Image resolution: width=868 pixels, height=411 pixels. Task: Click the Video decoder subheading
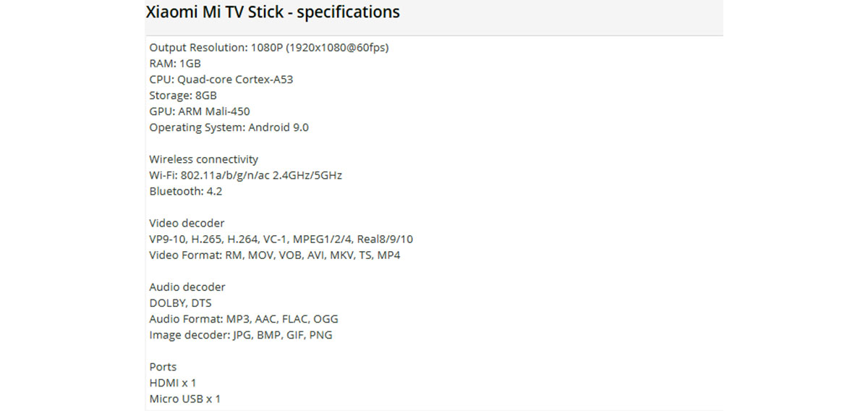click(187, 223)
